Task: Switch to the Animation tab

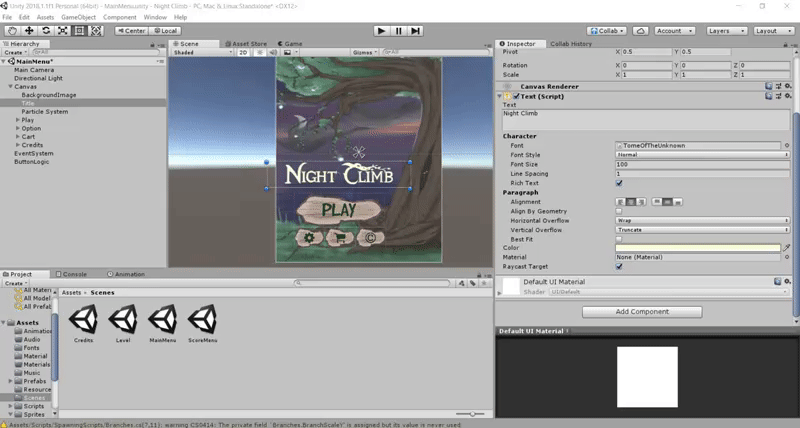Action: point(126,274)
